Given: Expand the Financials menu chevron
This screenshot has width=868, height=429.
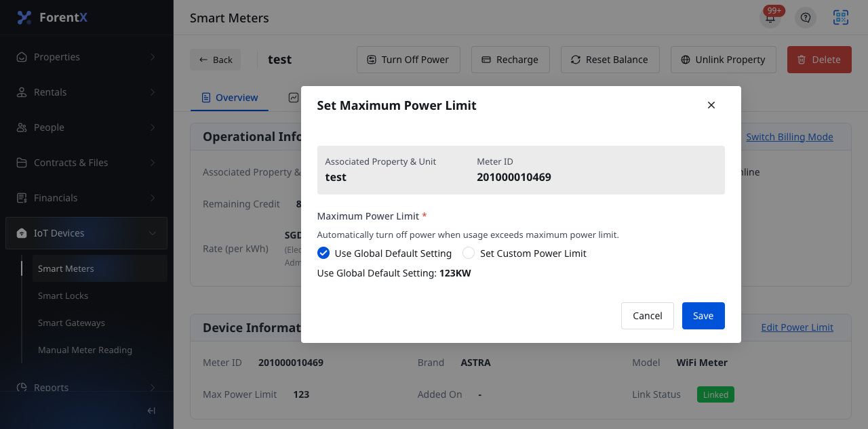Looking at the screenshot, I should (152, 198).
